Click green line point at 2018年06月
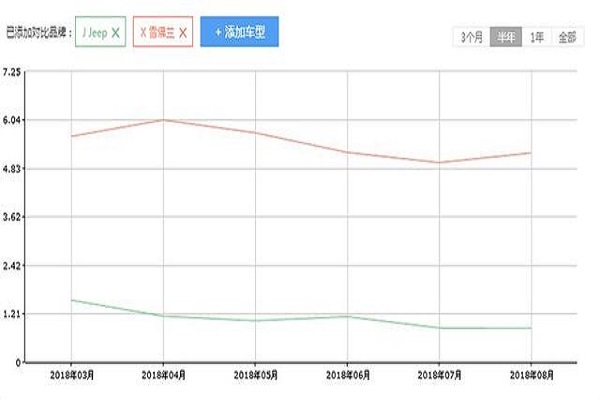The image size is (600, 400). tap(347, 317)
